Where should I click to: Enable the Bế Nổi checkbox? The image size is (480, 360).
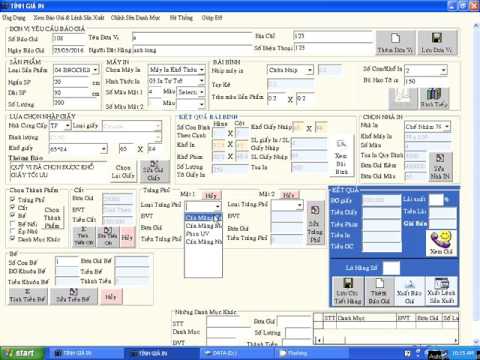[x=12, y=223]
